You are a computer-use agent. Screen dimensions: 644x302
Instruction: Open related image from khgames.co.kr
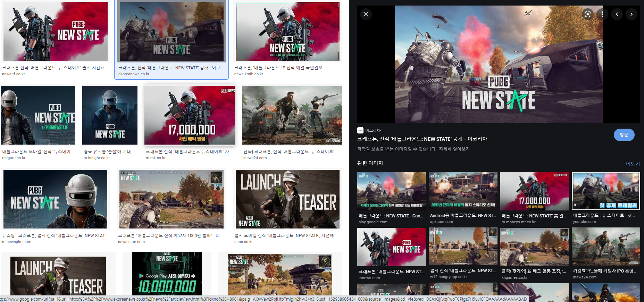534,247
